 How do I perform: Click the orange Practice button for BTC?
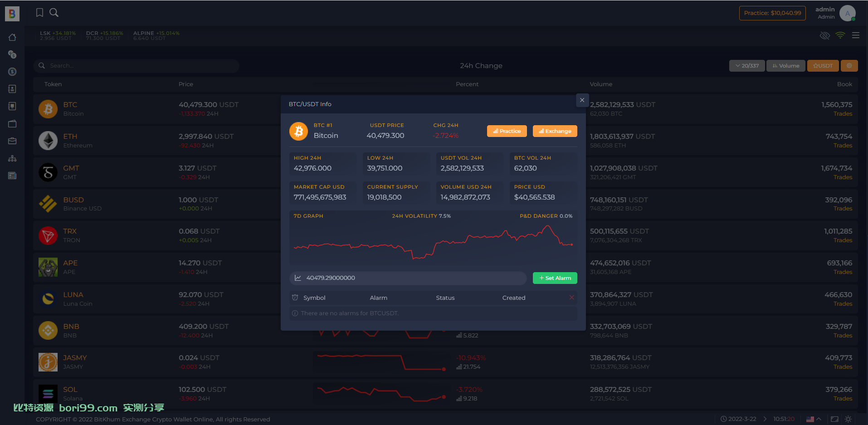pos(507,131)
